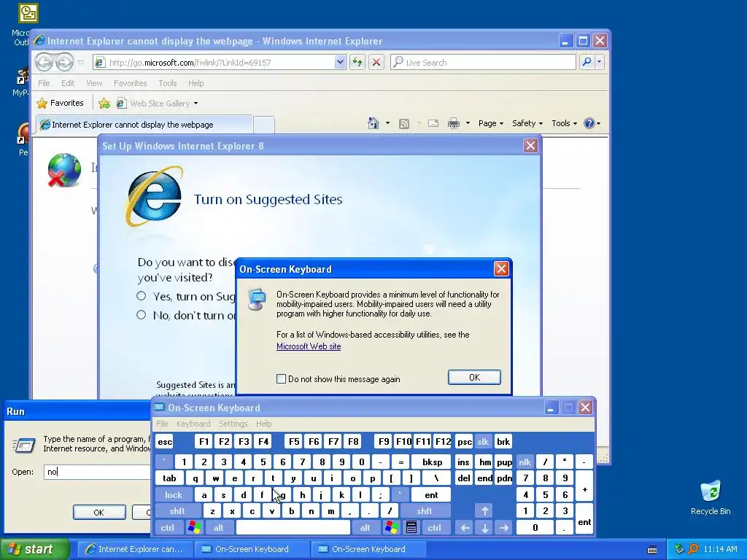Image resolution: width=747 pixels, height=560 pixels.
Task: Click the left arrow key on keyboard
Action: point(465,528)
